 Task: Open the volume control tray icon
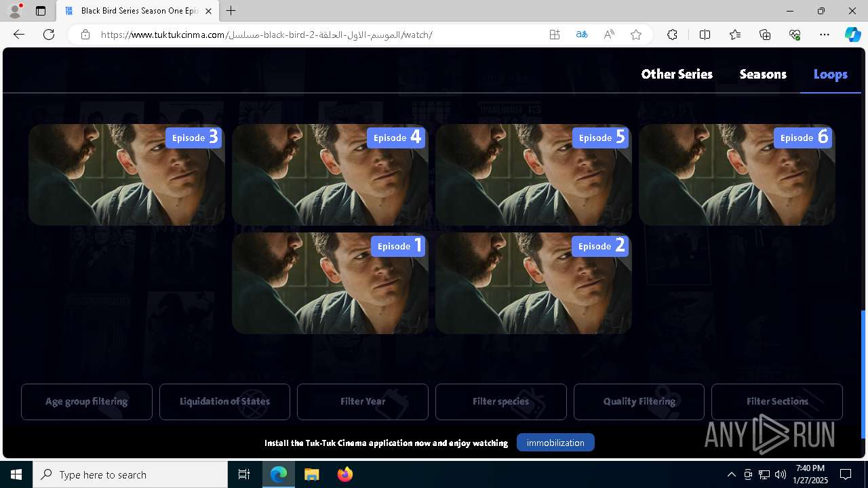780,474
